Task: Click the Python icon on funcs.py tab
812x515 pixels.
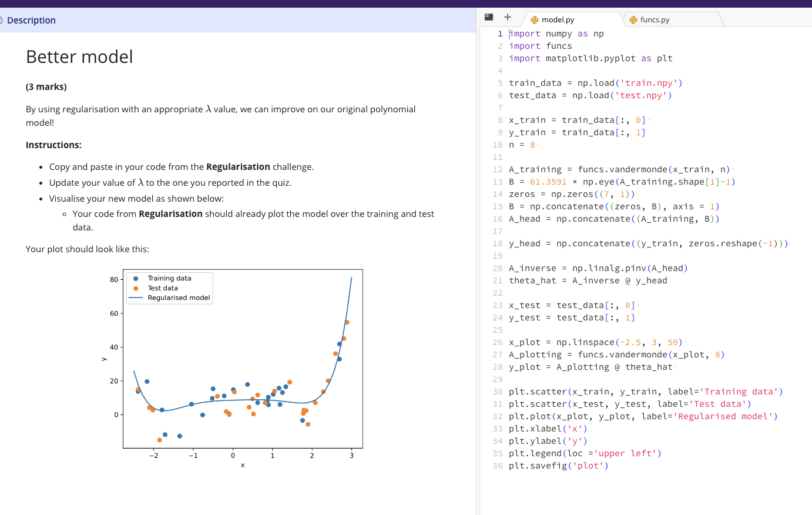Action: click(x=633, y=19)
